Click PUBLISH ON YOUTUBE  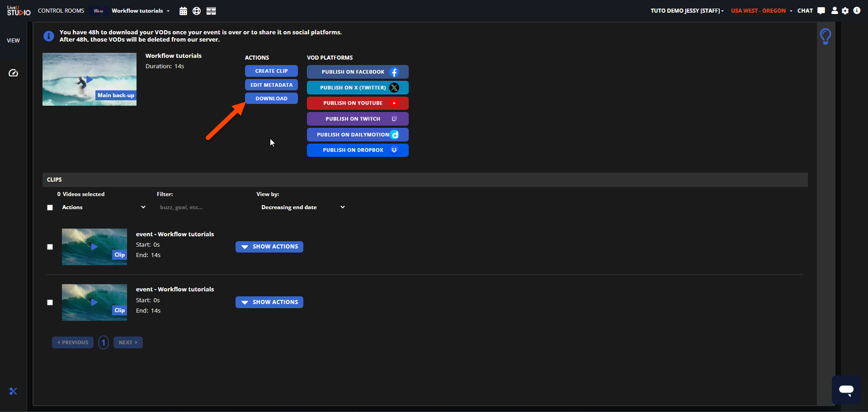pyautogui.click(x=358, y=103)
